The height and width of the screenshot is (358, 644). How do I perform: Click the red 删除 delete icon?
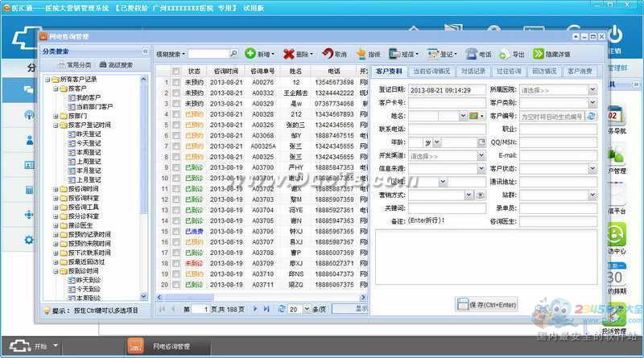(x=289, y=54)
